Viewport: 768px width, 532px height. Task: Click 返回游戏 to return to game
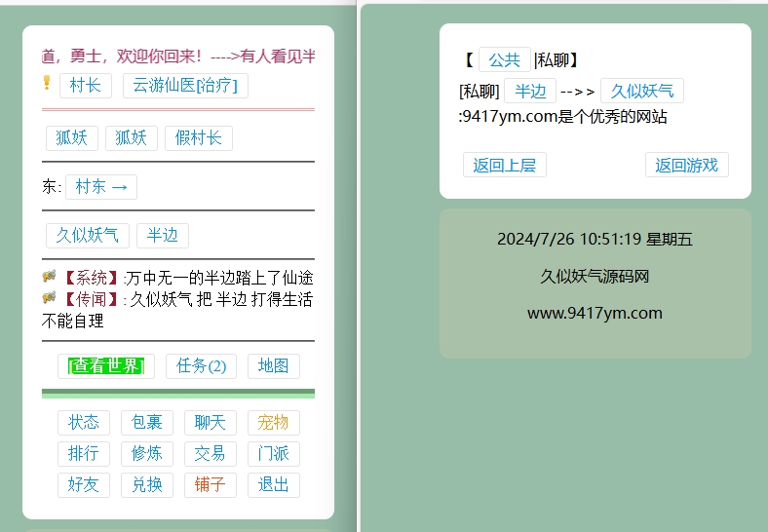(687, 165)
